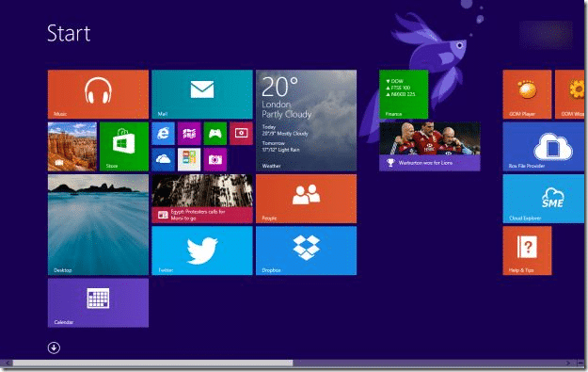This screenshot has height=372, width=588.
Task: Click the "Tomorrow" Light Rain forecast
Action: [x=281, y=146]
